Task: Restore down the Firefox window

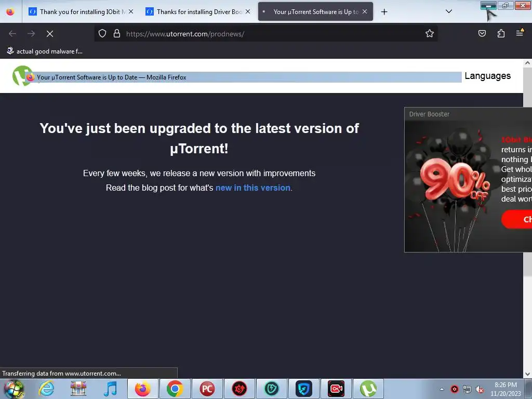Action: click(506, 5)
